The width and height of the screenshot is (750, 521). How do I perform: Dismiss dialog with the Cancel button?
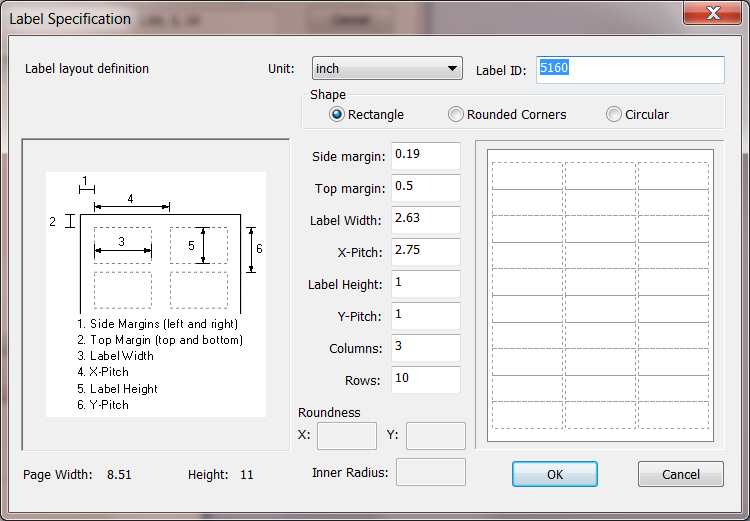pos(681,474)
